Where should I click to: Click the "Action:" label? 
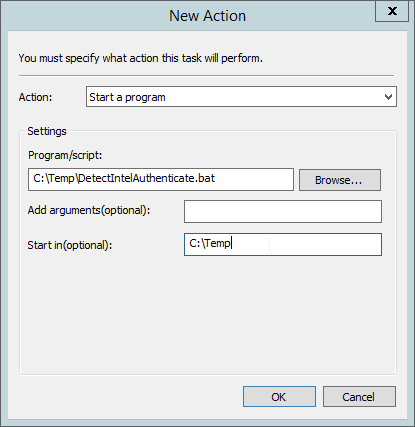(35, 97)
